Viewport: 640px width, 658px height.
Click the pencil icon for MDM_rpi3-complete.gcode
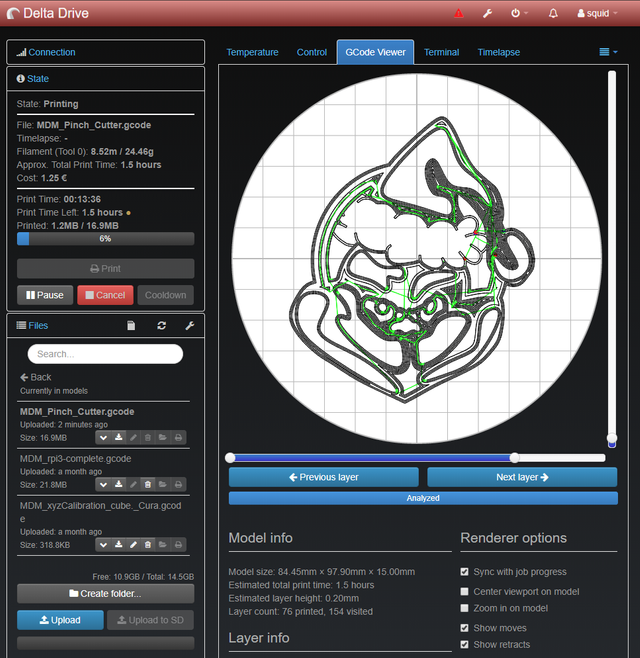pos(133,485)
